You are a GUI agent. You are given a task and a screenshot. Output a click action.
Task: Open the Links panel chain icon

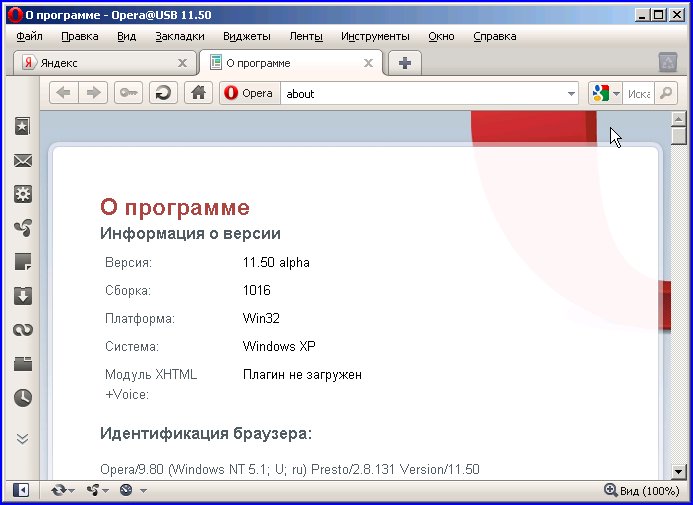point(23,330)
